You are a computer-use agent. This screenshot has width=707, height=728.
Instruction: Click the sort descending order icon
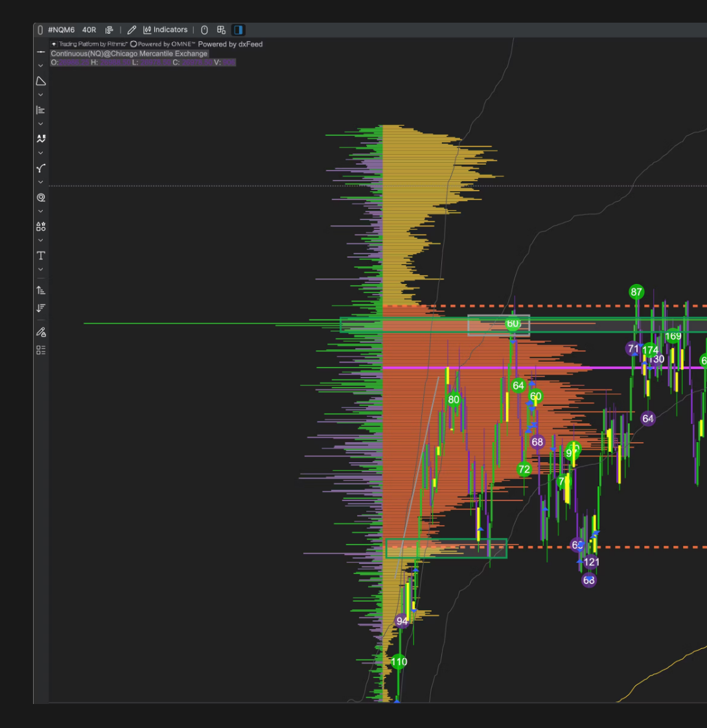pos(41,308)
